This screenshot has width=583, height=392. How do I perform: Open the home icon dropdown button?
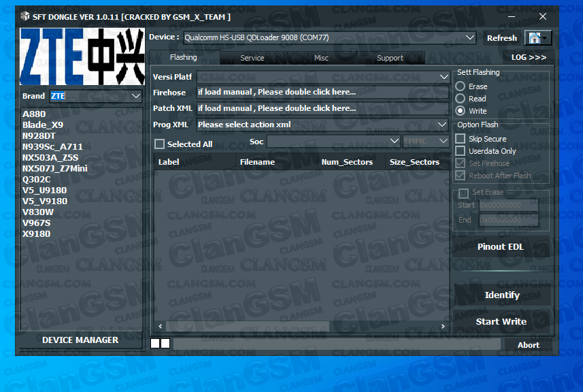point(538,38)
